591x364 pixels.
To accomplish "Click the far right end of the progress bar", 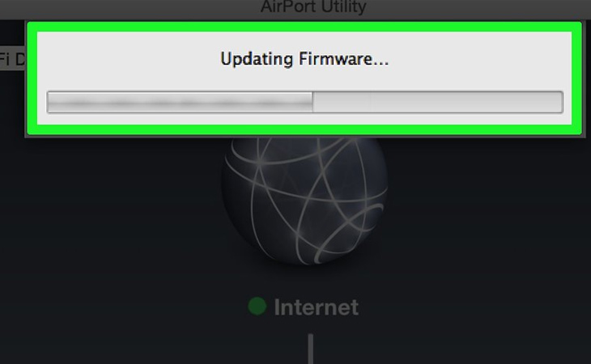I will coord(560,102).
